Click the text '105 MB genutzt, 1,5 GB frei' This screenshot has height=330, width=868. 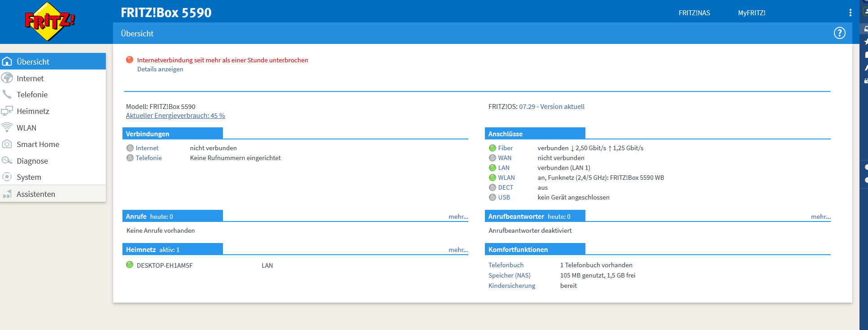[598, 275]
